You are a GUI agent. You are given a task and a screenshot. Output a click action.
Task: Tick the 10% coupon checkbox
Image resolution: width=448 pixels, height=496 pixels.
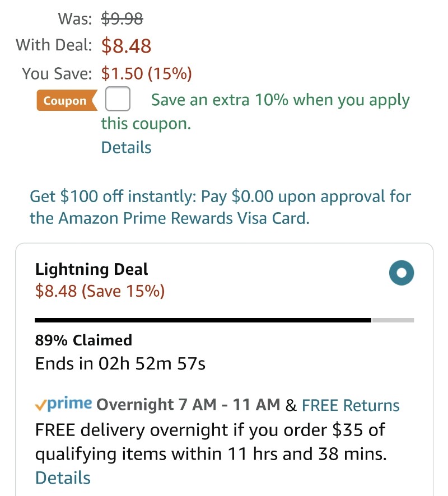coord(118,99)
